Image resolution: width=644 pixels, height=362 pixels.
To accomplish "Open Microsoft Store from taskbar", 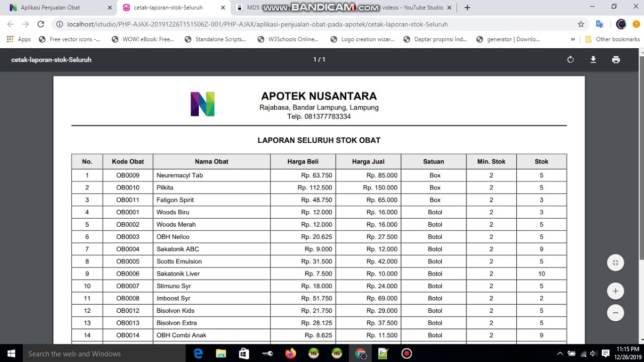I will 244,353.
